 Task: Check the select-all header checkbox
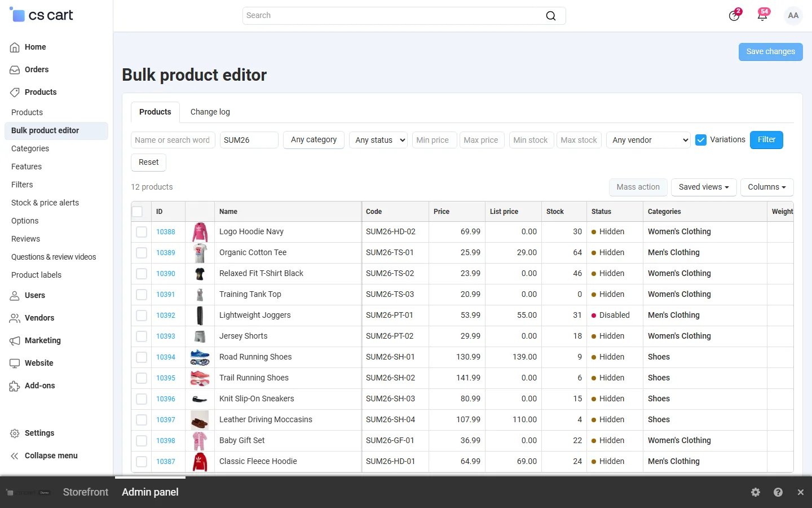click(x=137, y=212)
